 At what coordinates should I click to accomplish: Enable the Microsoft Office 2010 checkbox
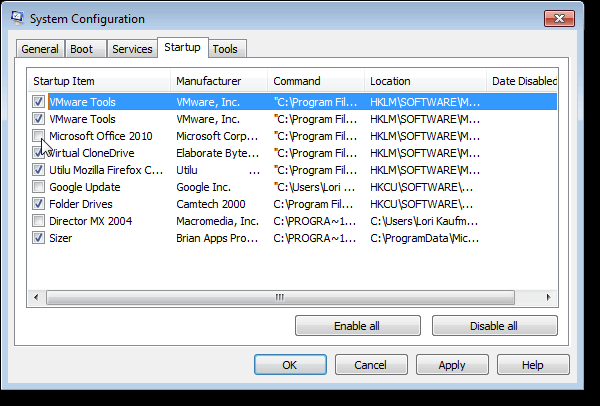(38, 136)
